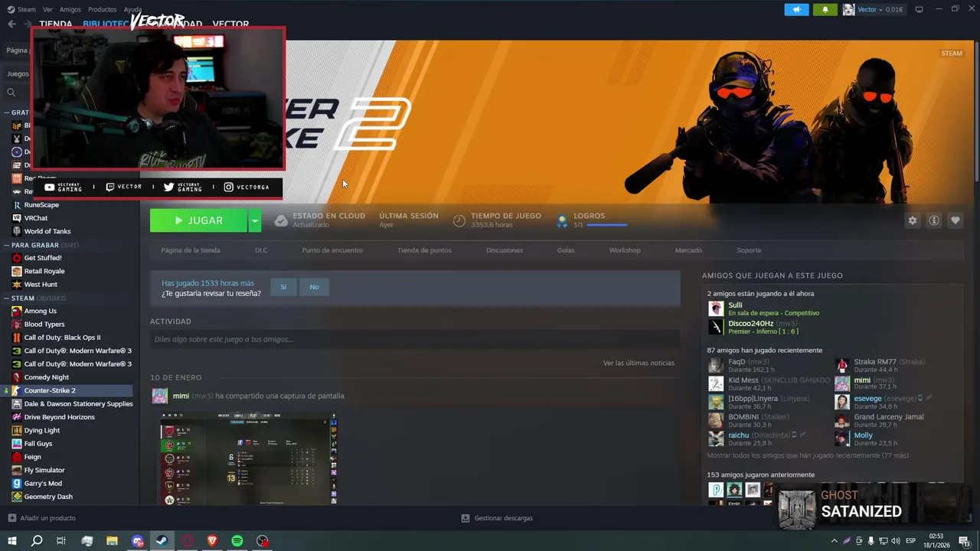
Task: Open the Mercado tab
Action: pos(688,250)
